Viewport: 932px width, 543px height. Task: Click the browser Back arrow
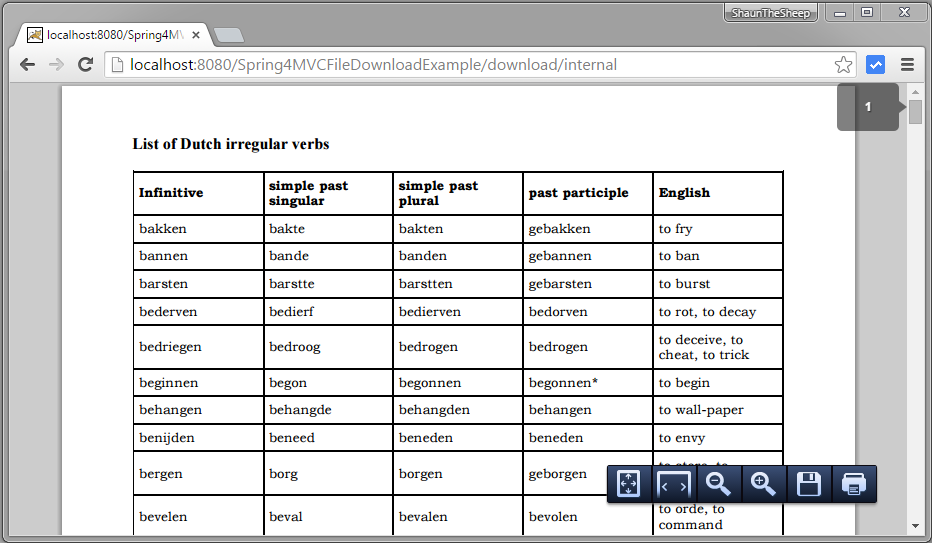[27, 65]
